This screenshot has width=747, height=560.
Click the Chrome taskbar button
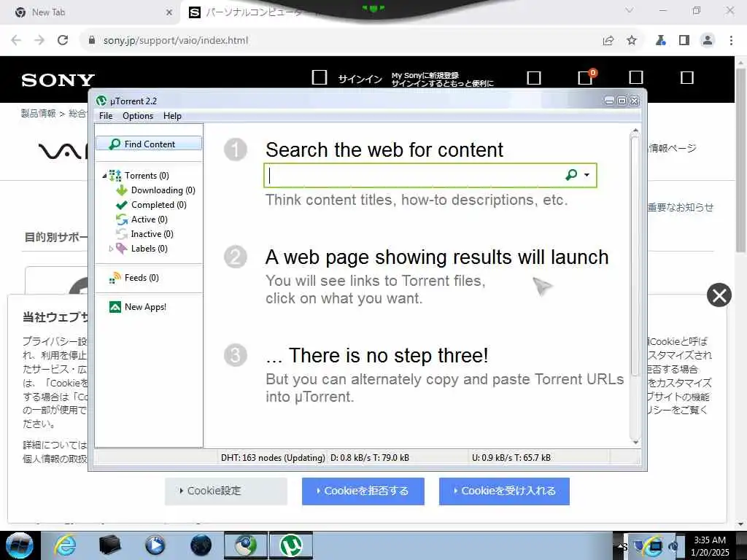(246, 545)
